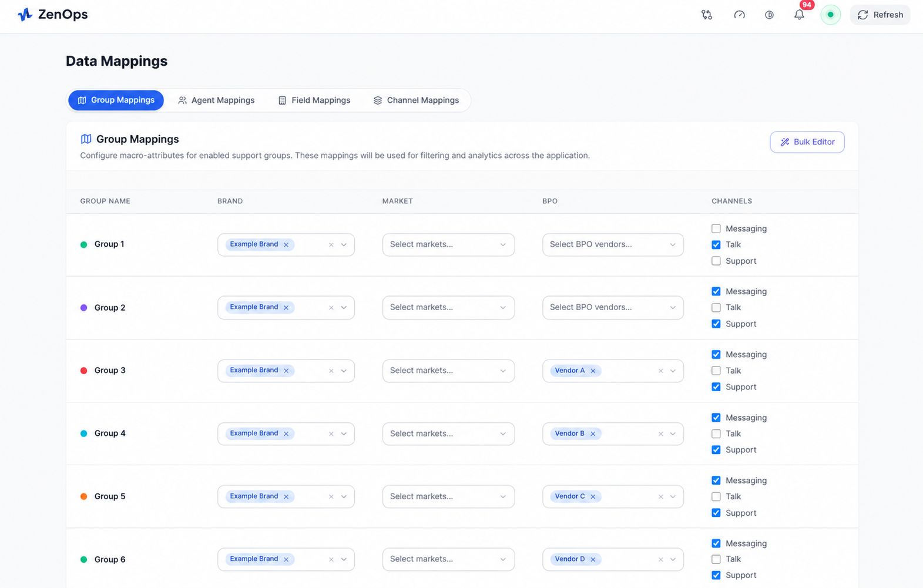The width and height of the screenshot is (923, 588).
Task: Open Select BPO vendors dropdown for Group 1
Action: [x=613, y=244]
